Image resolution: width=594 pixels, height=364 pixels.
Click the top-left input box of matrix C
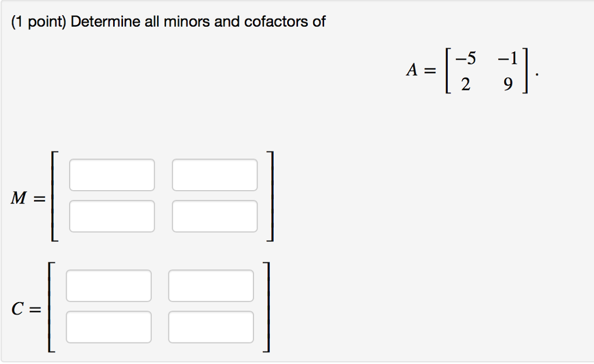pyautogui.click(x=108, y=285)
